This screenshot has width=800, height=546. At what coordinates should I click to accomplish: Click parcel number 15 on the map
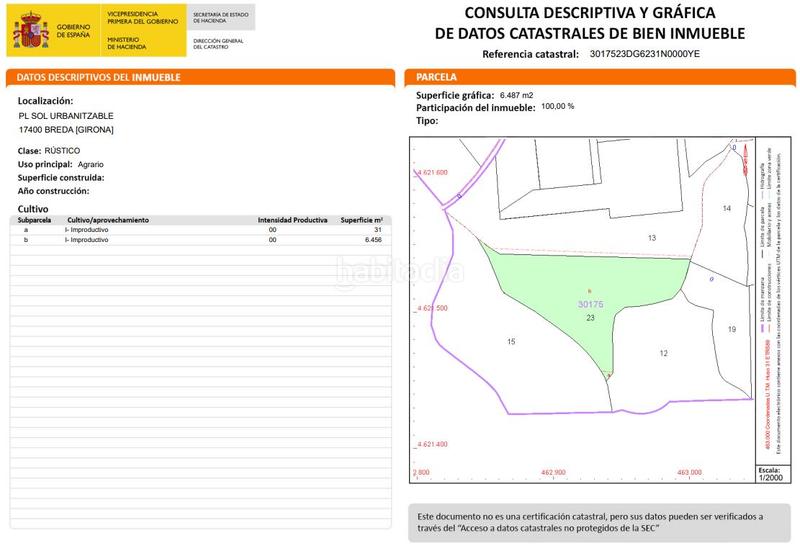pyautogui.click(x=511, y=342)
